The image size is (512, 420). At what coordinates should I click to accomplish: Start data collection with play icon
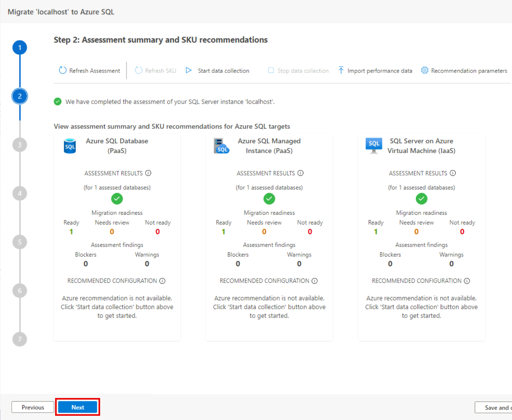tap(189, 70)
